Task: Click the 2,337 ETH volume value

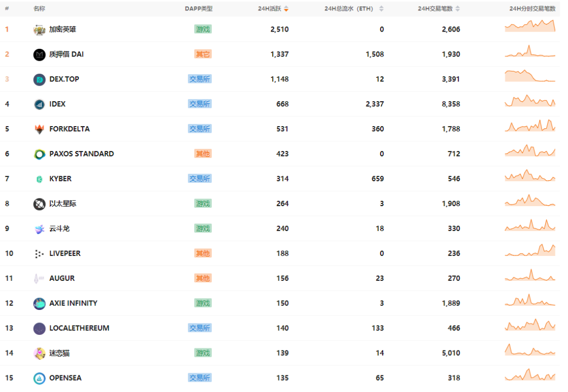Action: coord(374,104)
